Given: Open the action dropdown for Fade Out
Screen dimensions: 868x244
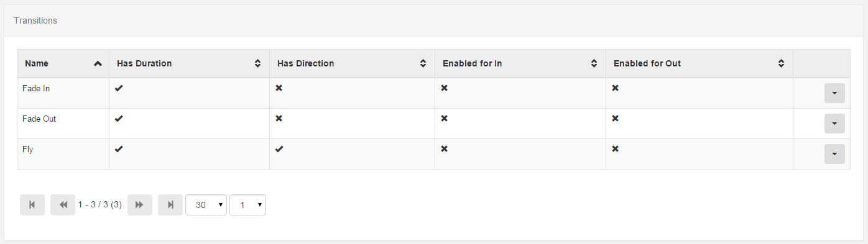Looking at the screenshot, I should click(x=834, y=124).
